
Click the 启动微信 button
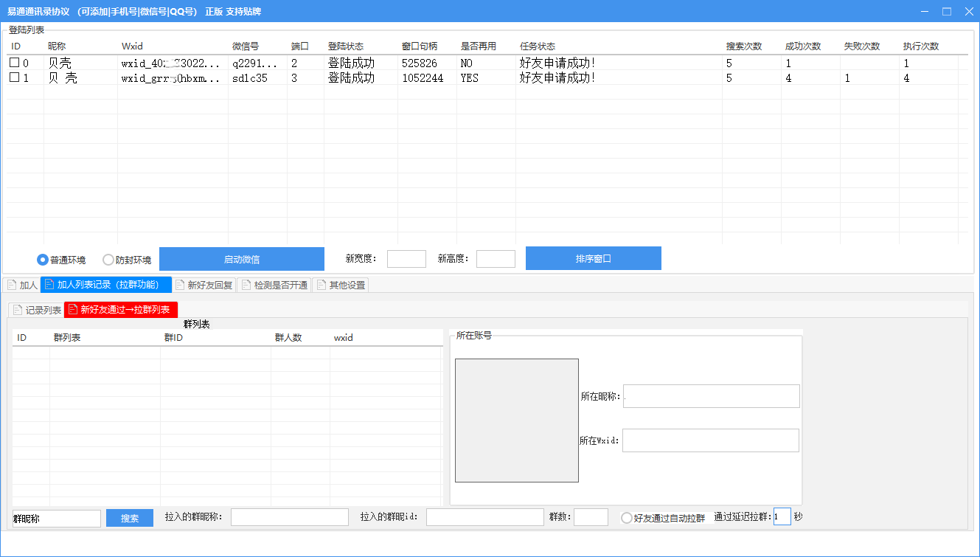(x=242, y=259)
